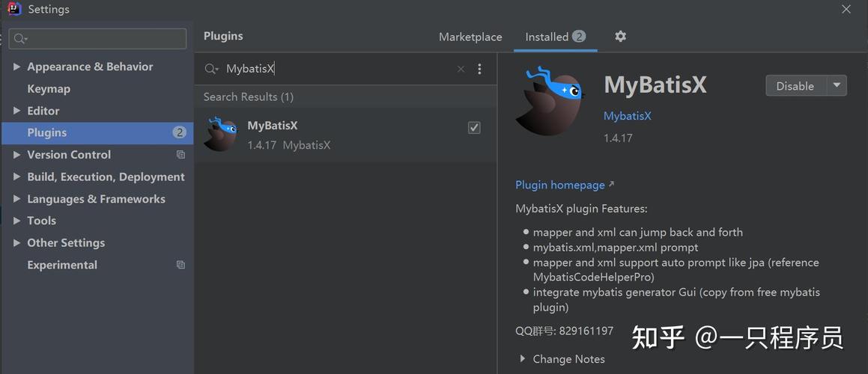Expand the Change Notes section
The width and height of the screenshot is (868, 374).
[522, 359]
